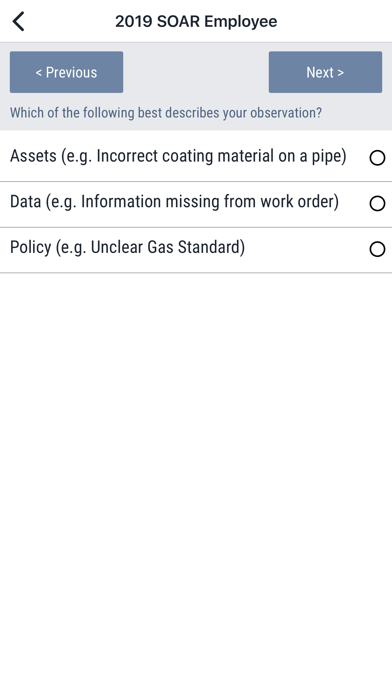The width and height of the screenshot is (392, 696).
Task: Tap the empty area below the Policy option
Action: click(x=196, y=484)
